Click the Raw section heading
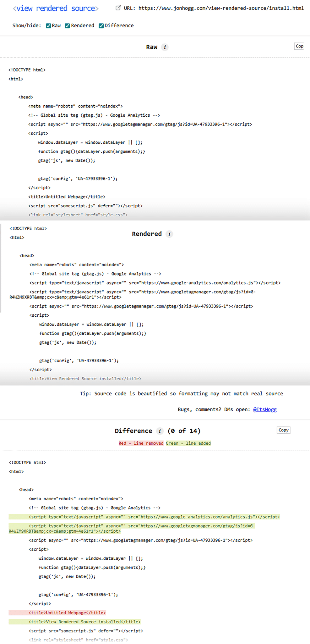Image resolution: width=310 pixels, height=644 pixels. click(x=152, y=47)
